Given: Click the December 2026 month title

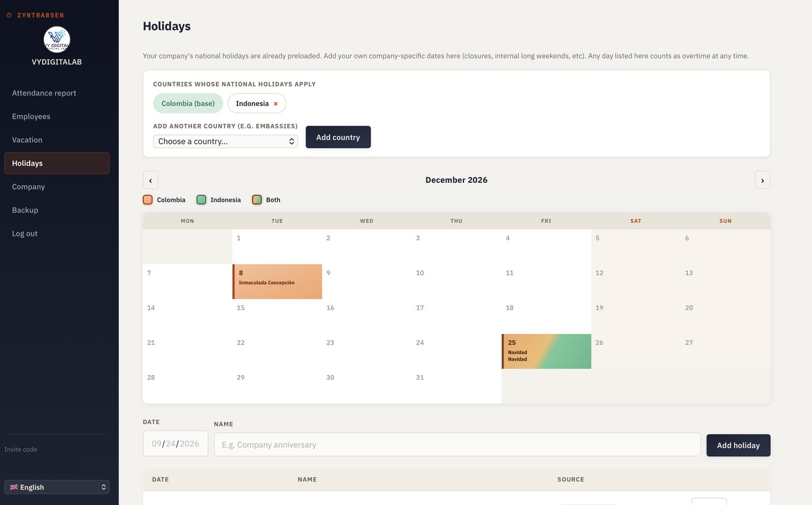Looking at the screenshot, I should 456,180.
